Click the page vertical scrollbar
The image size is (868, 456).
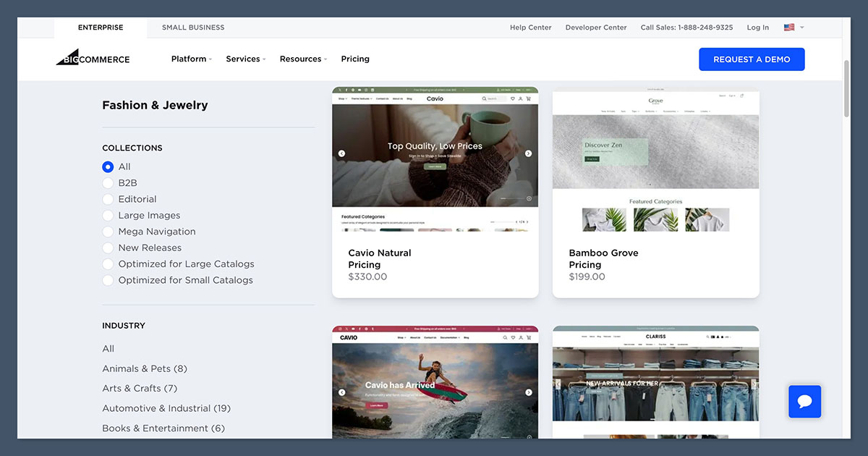point(847,87)
